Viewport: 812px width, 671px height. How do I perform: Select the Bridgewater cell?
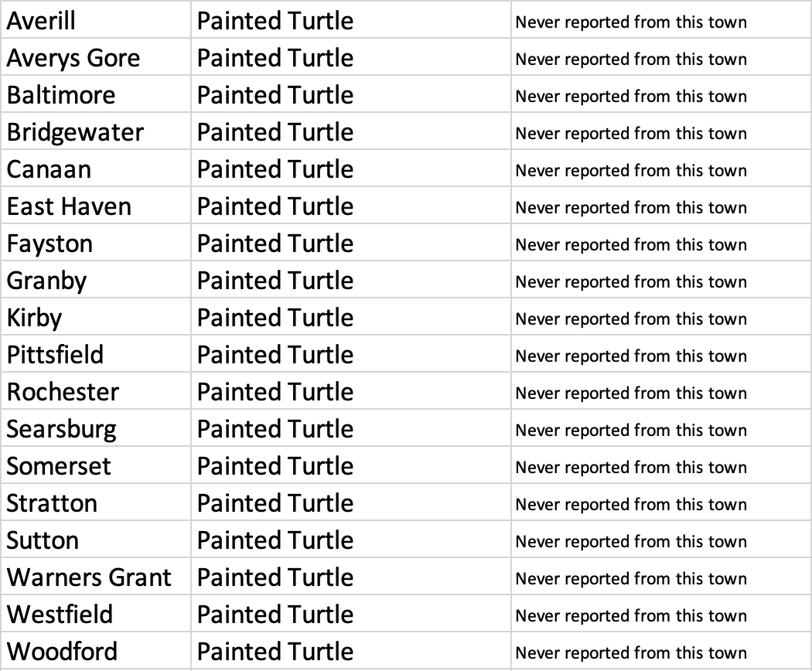point(96,131)
